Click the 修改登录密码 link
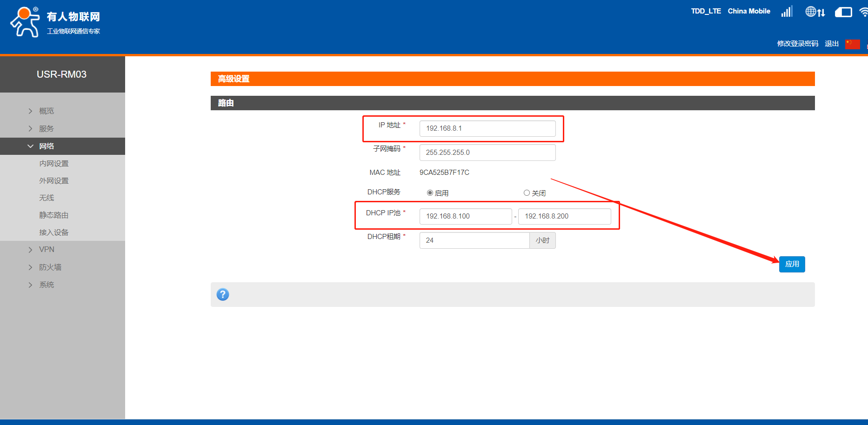 click(x=797, y=44)
